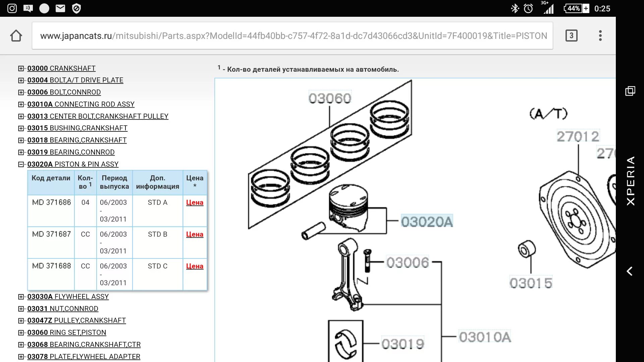This screenshot has width=644, height=362.
Task: Click Цена link for MD 371686
Action: coord(195,202)
